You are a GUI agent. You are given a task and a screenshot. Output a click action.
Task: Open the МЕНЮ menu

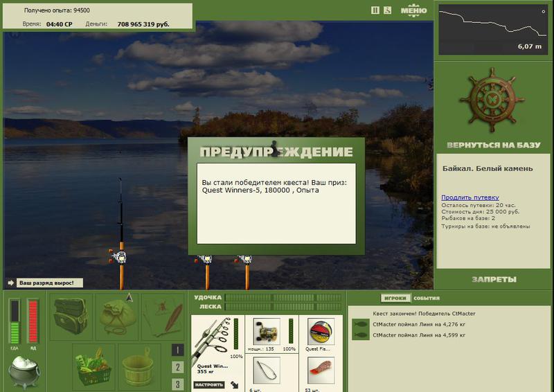click(413, 10)
